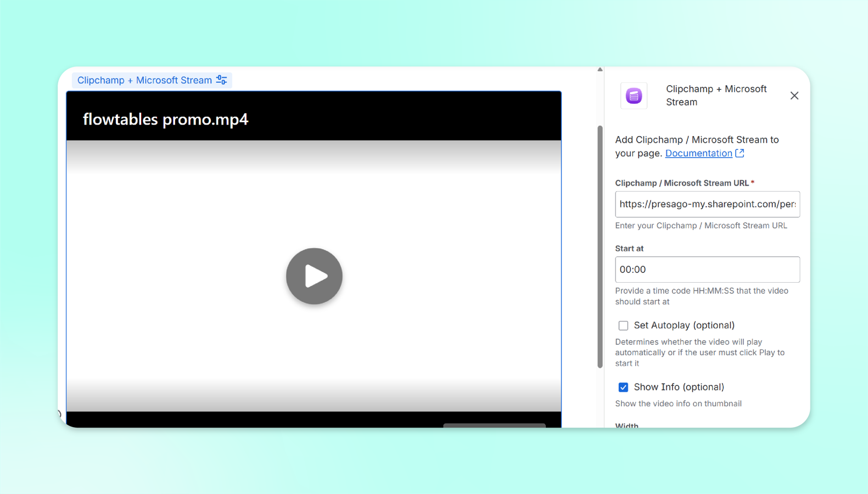
Task: Click the panel title 'Clipchamp + Microsoft Stream'
Action: tap(716, 96)
